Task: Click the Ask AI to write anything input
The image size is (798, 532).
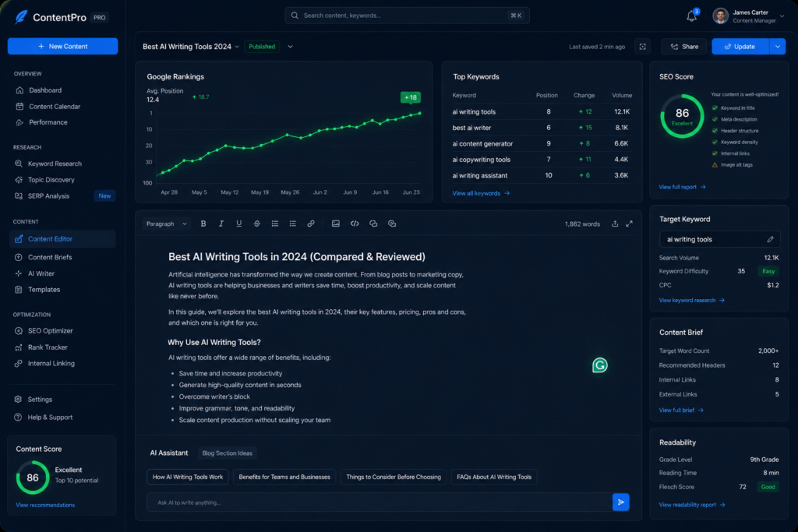Action: [x=380, y=502]
